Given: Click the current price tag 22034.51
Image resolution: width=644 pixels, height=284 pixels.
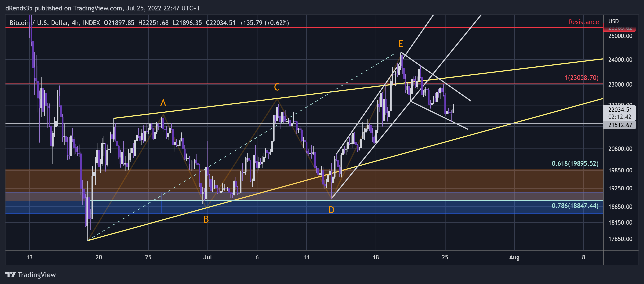Looking at the screenshot, I should 620,110.
